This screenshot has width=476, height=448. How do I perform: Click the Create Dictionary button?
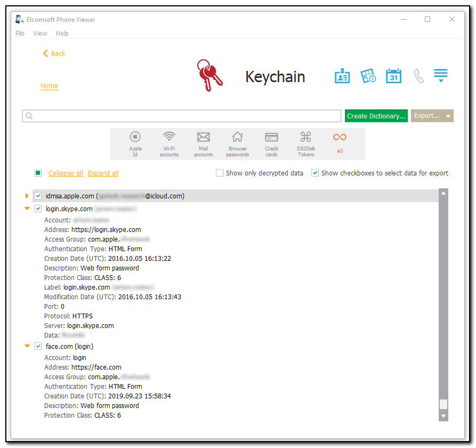pyautogui.click(x=376, y=116)
